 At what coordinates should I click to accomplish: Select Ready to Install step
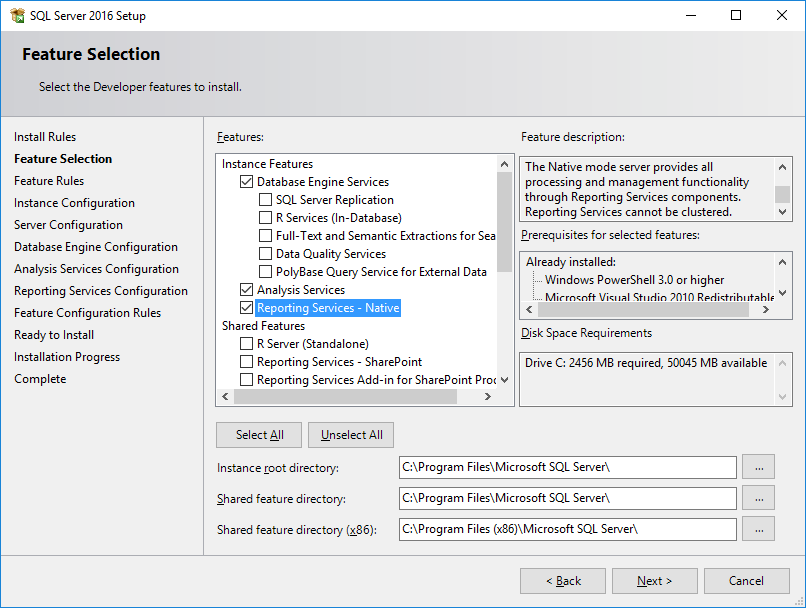54,335
